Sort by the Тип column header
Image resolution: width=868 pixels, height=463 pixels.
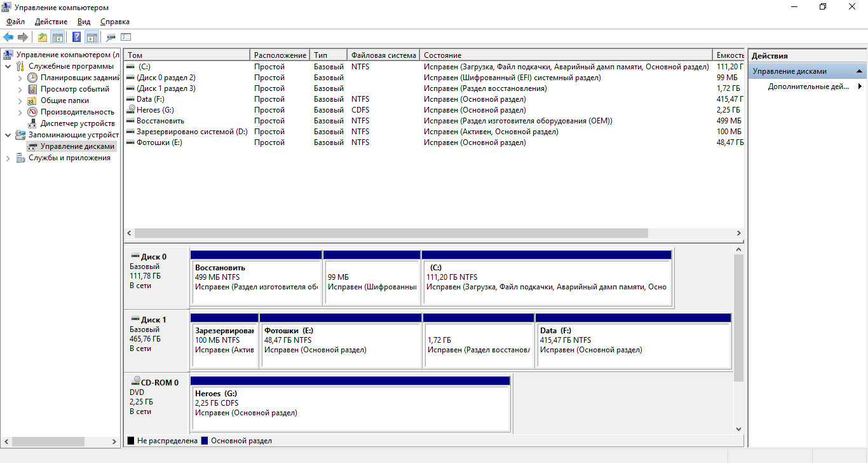(329, 55)
